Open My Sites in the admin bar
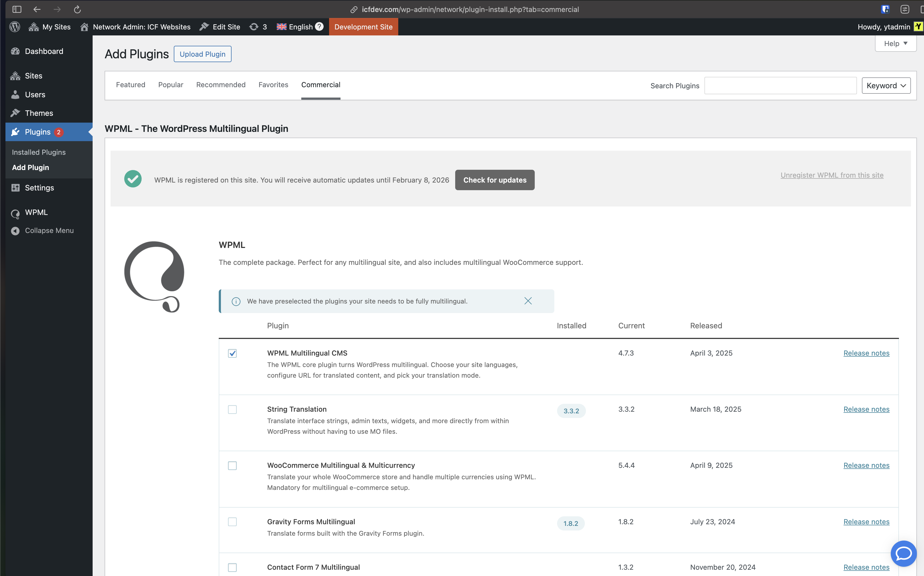 (50, 27)
